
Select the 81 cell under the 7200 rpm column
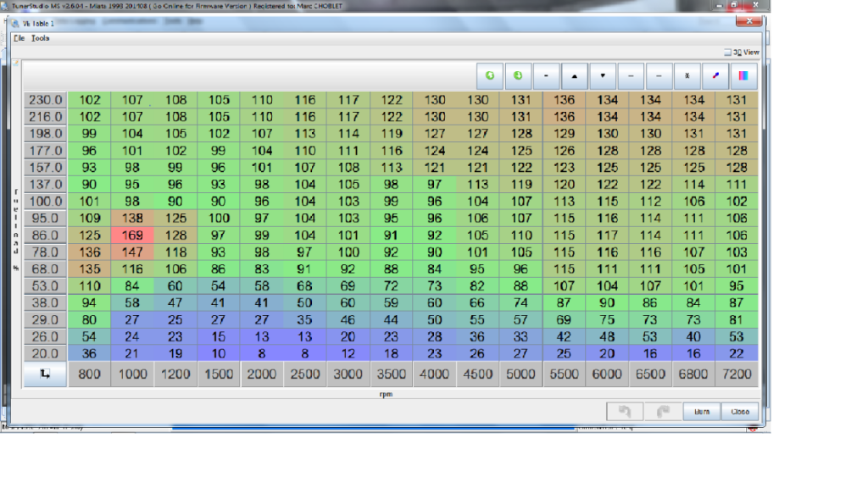[737, 319]
